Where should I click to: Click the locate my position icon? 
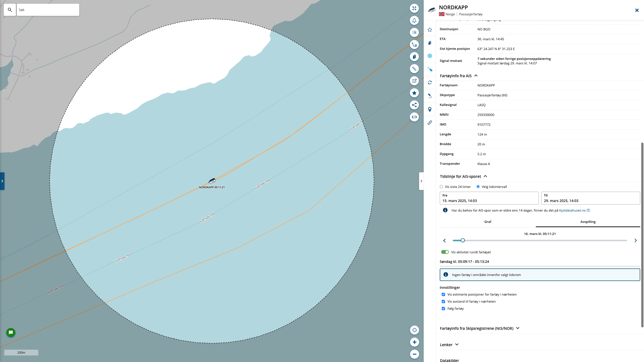click(x=414, y=330)
